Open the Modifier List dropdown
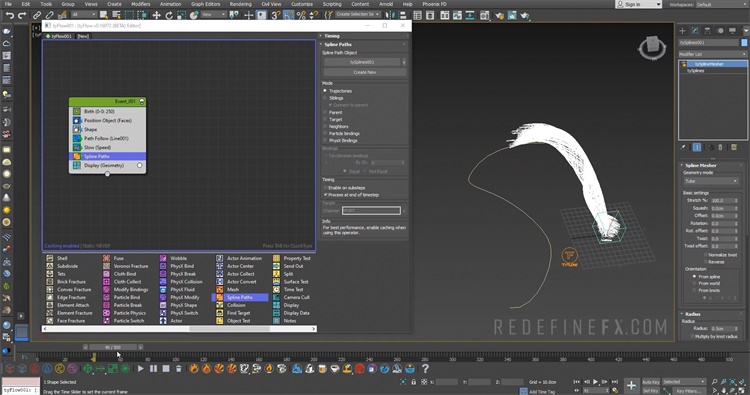Screen dimensions: 750x395 point(712,54)
